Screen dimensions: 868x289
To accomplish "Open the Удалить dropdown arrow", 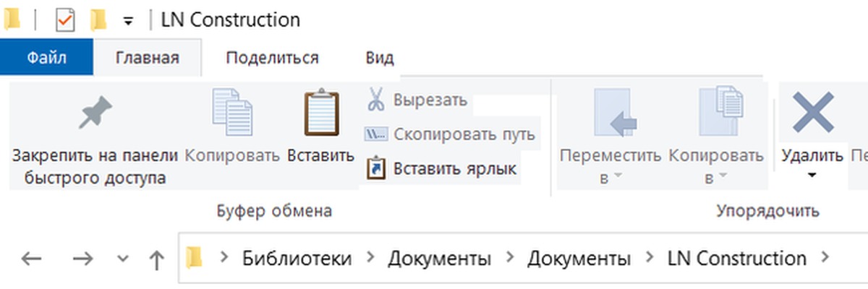I will (x=812, y=176).
